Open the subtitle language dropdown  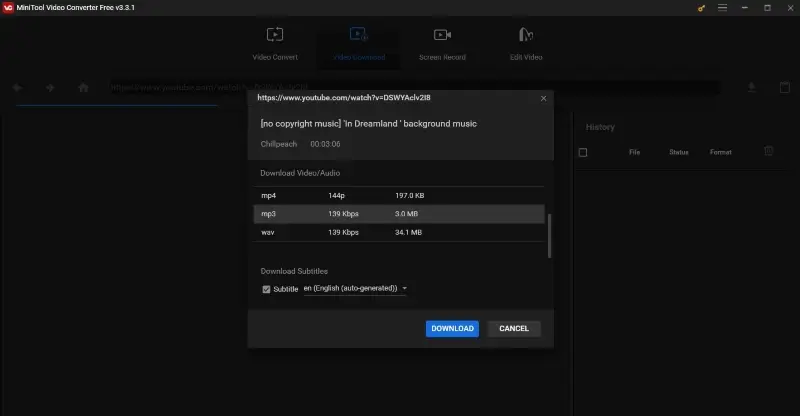point(355,288)
